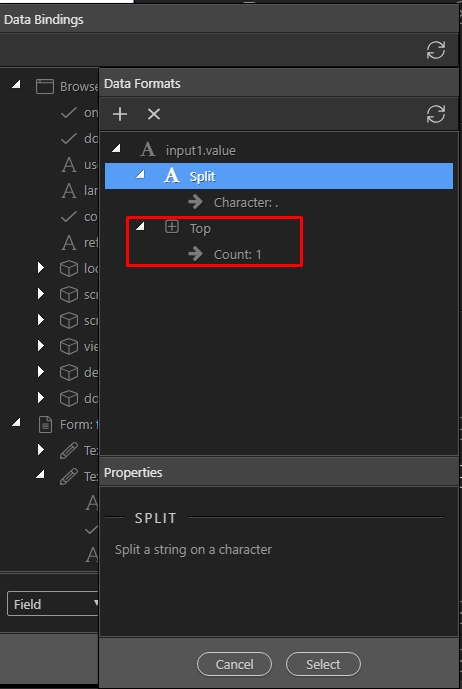
Task: Click the Top formatter plus-box icon
Action: (x=171, y=227)
